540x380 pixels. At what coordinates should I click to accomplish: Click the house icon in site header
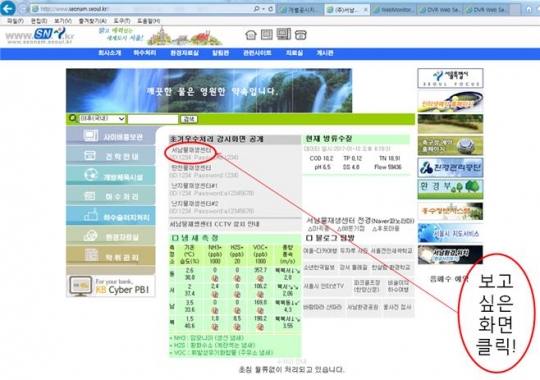tap(251, 35)
